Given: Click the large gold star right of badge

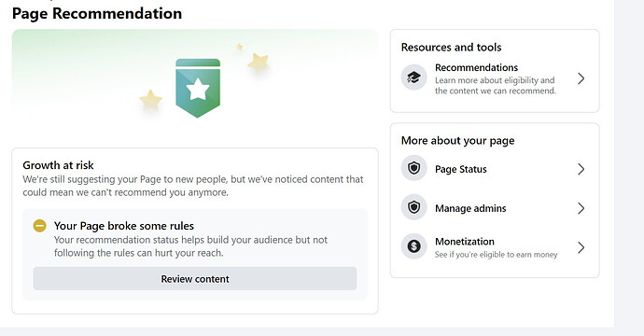Looking at the screenshot, I should (x=259, y=62).
